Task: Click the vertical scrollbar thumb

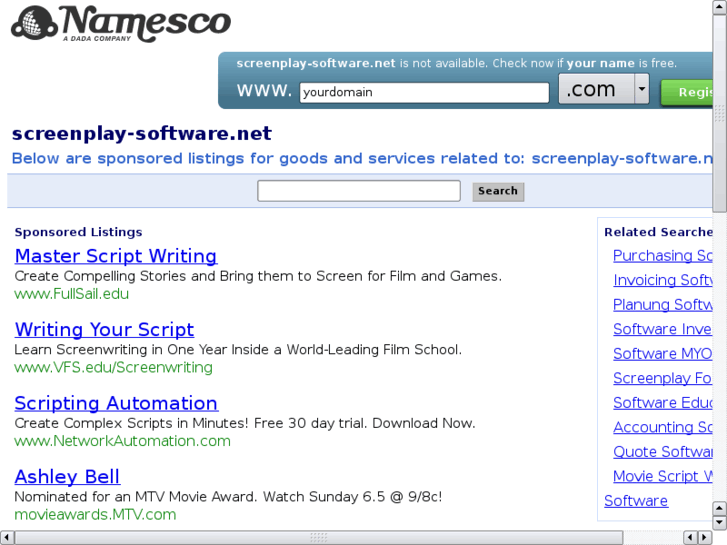Action: (720, 113)
